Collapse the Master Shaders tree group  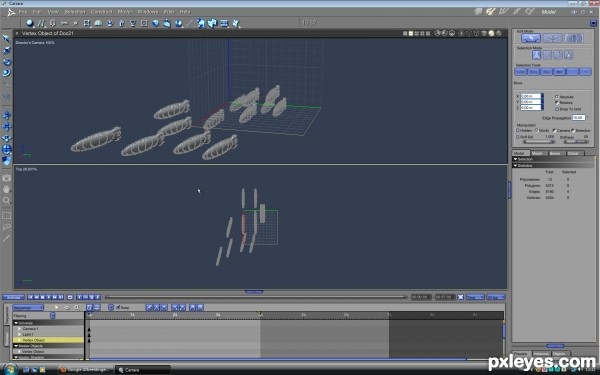16,357
